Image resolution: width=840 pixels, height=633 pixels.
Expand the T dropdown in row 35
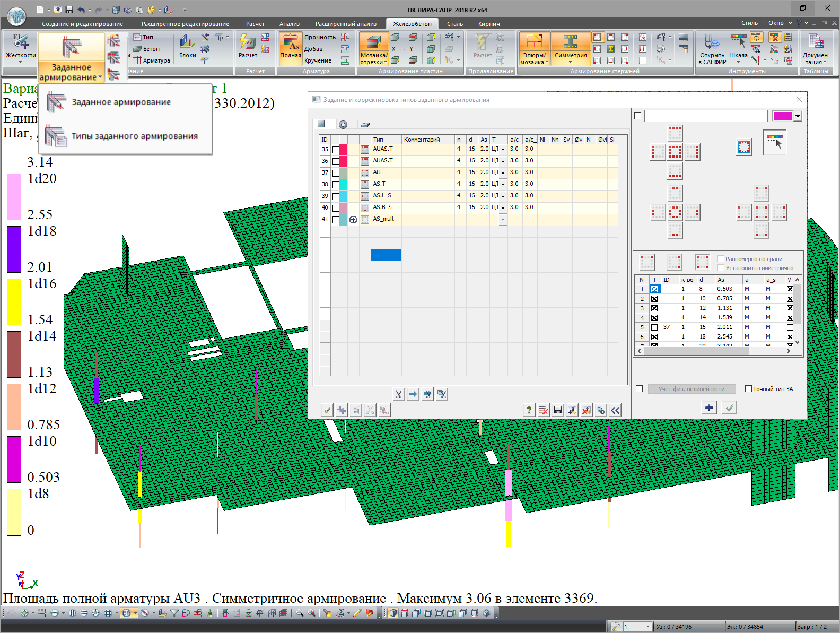(503, 150)
